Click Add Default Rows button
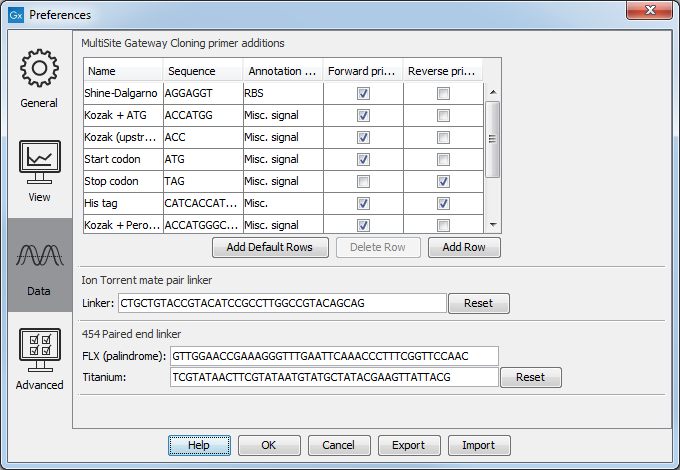This screenshot has width=680, height=470. pyautogui.click(x=270, y=247)
